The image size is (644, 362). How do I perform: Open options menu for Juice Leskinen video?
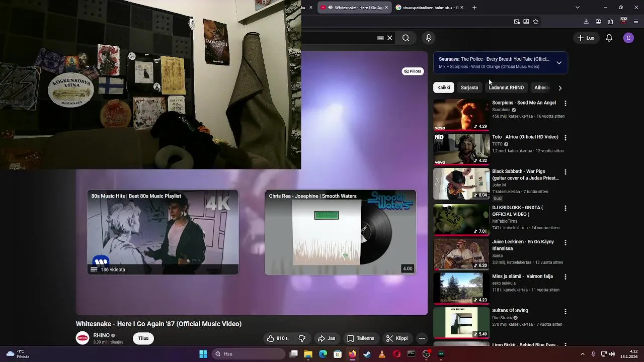[x=565, y=242]
